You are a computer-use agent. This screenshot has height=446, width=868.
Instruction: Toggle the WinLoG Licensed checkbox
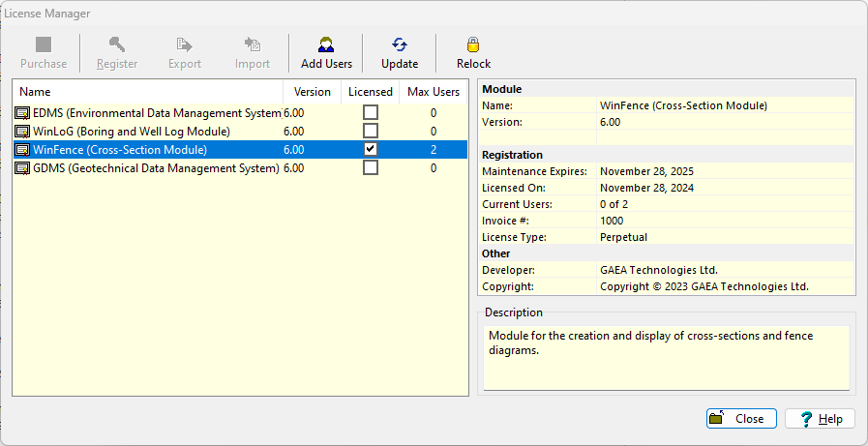tap(371, 132)
